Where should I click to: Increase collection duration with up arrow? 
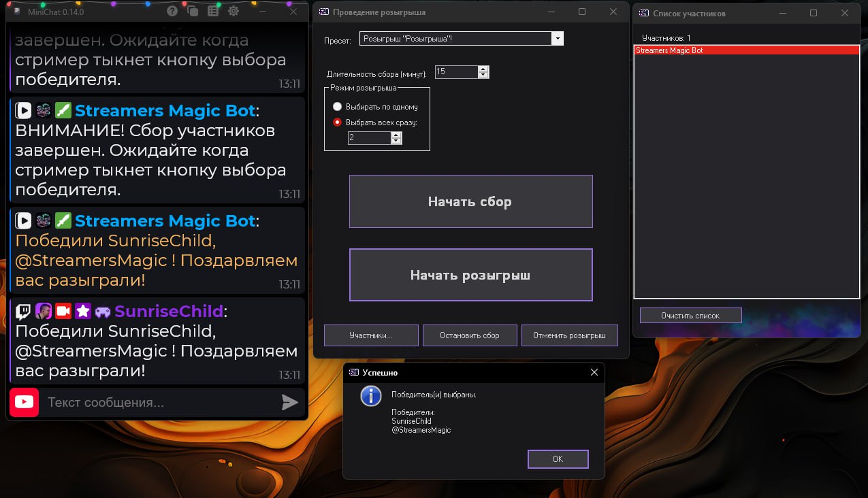tap(483, 69)
